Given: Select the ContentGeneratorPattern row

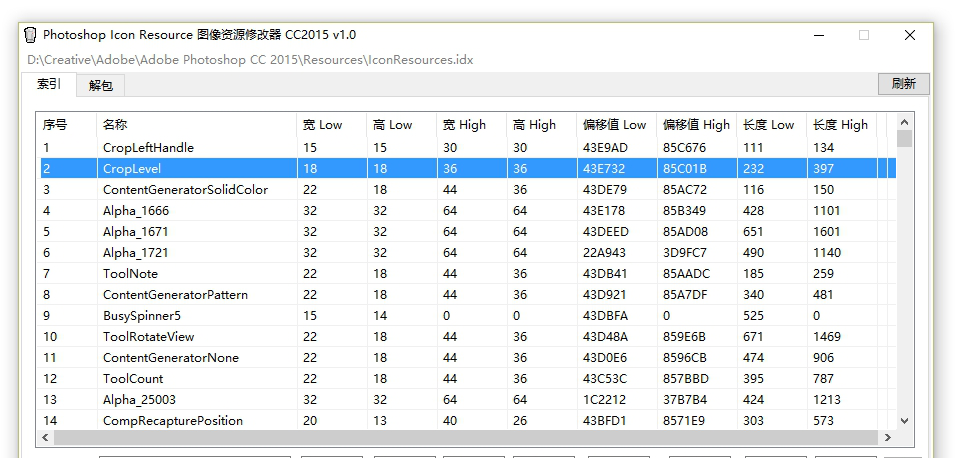Looking at the screenshot, I should (468, 295).
